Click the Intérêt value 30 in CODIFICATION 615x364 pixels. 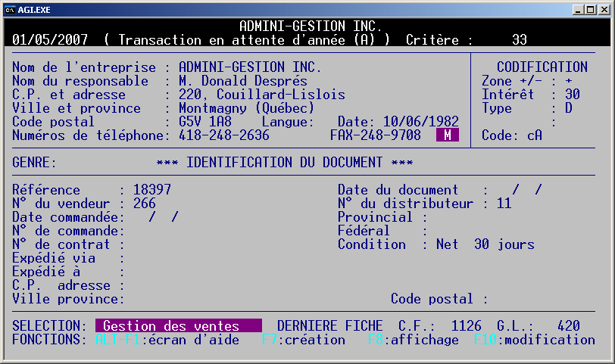tap(573, 95)
